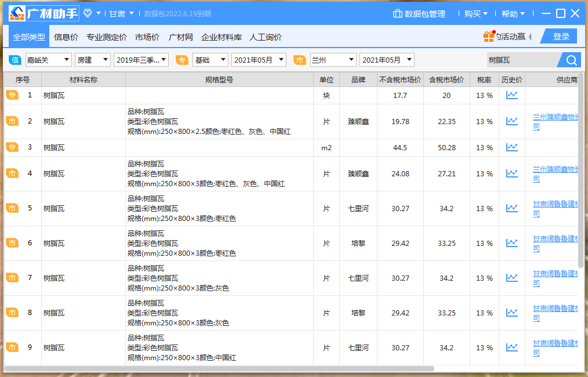588x377 pixels.
Task: Switch to 专业测定价 tab
Action: click(x=107, y=37)
